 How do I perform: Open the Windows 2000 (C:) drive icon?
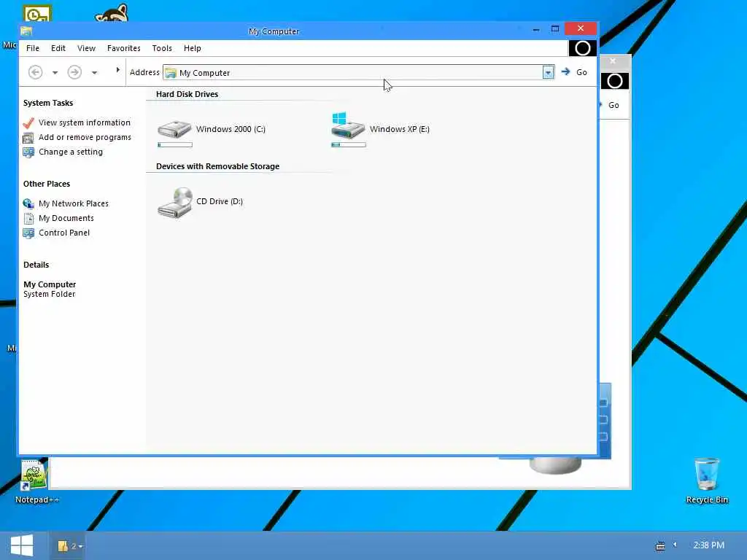click(x=174, y=129)
